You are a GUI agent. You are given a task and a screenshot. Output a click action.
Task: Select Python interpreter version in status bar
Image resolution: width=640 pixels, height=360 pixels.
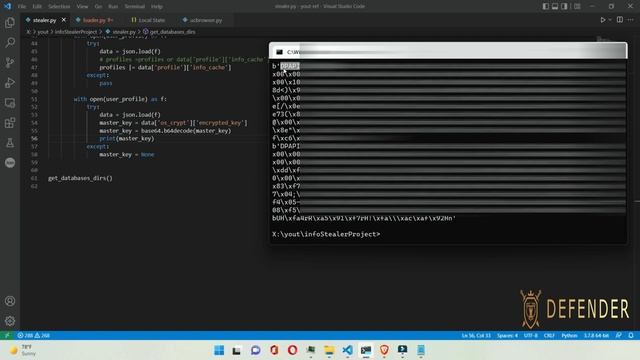point(596,336)
